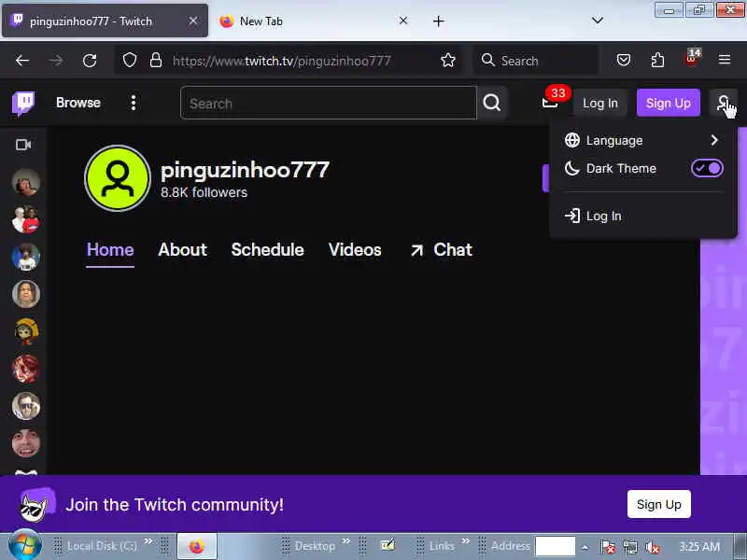This screenshot has width=747, height=560.
Task: Click the 8.8K followers text
Action: [204, 192]
